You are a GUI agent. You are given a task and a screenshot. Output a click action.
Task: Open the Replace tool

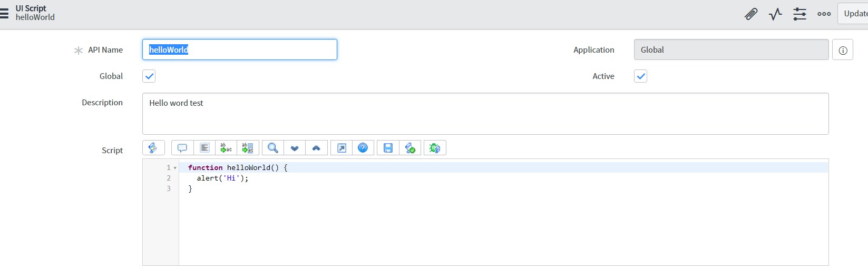[226, 148]
